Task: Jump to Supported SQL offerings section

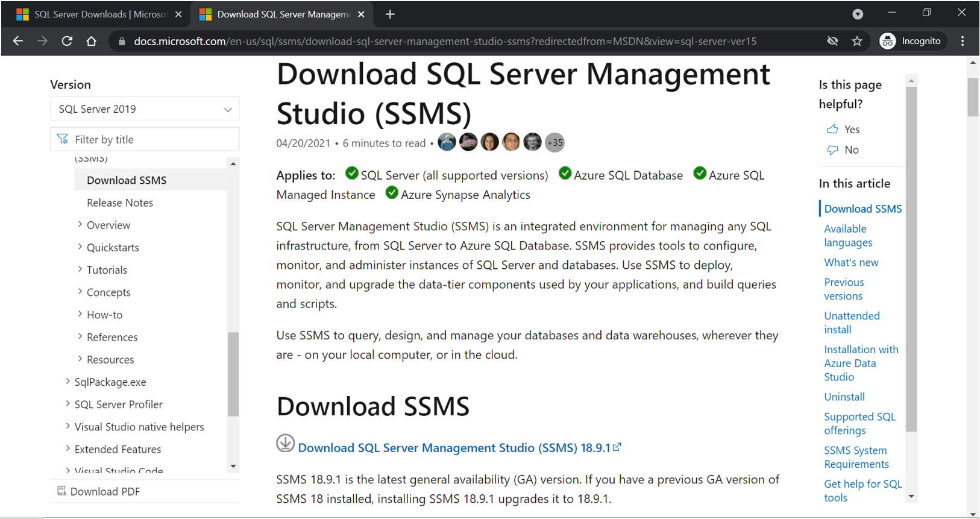Action: [x=859, y=423]
